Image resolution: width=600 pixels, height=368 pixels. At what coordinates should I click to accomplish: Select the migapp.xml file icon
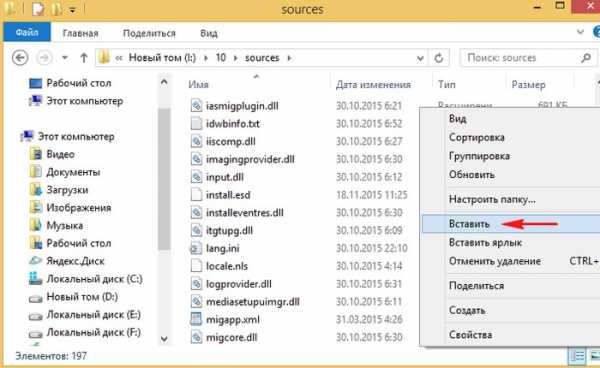[x=196, y=319]
